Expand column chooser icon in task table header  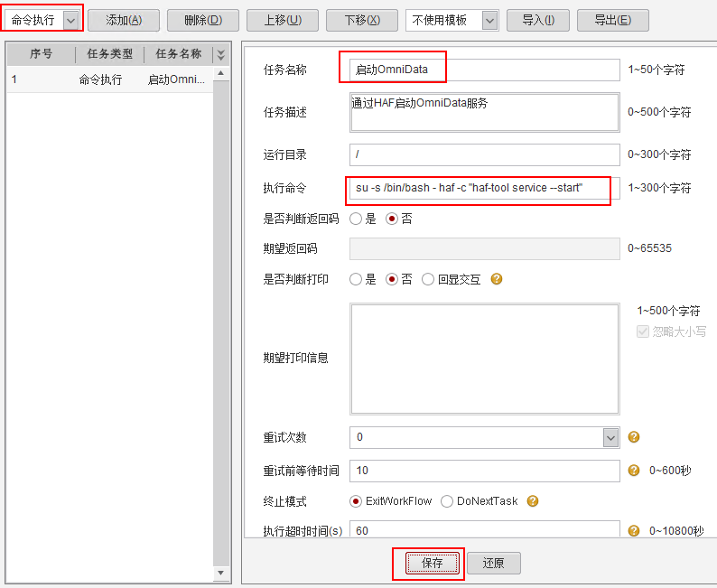pos(221,55)
